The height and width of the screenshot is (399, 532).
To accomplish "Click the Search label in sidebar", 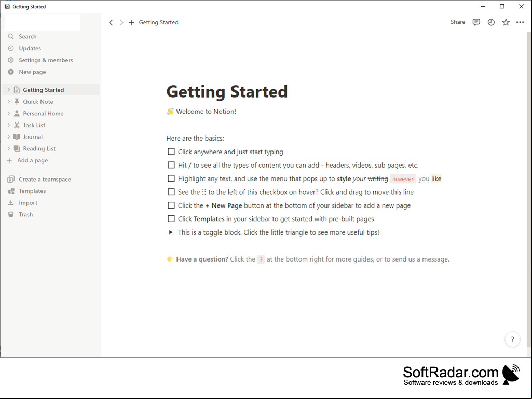I will tap(28, 37).
